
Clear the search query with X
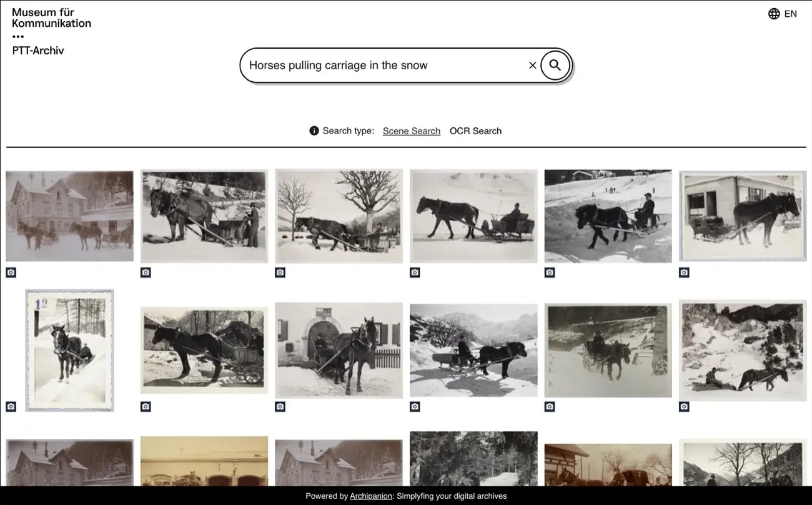point(532,65)
